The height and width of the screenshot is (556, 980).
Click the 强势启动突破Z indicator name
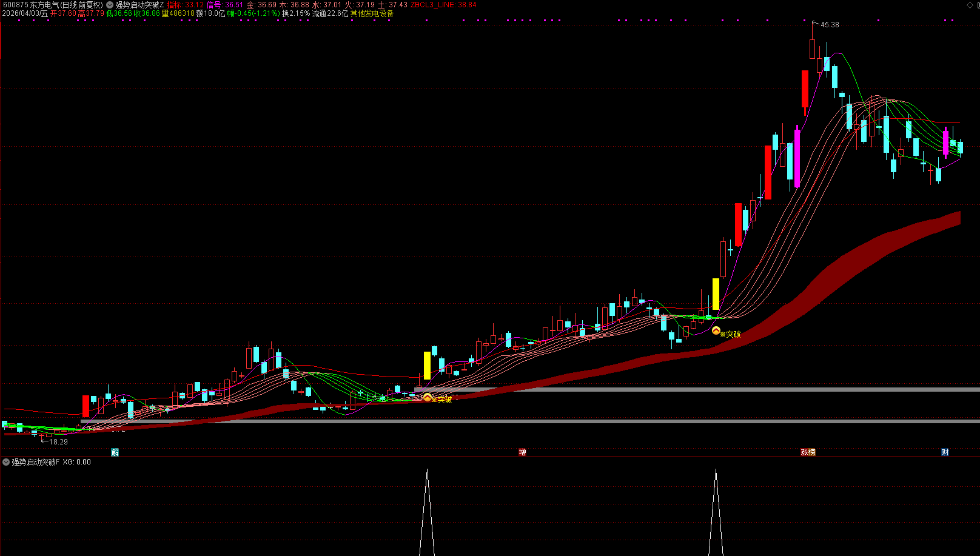pos(139,5)
